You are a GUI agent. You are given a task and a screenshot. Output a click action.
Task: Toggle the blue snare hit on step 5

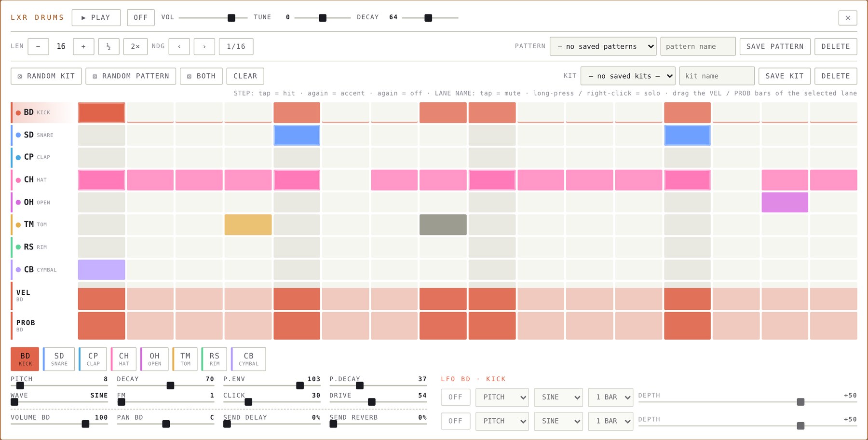click(297, 135)
